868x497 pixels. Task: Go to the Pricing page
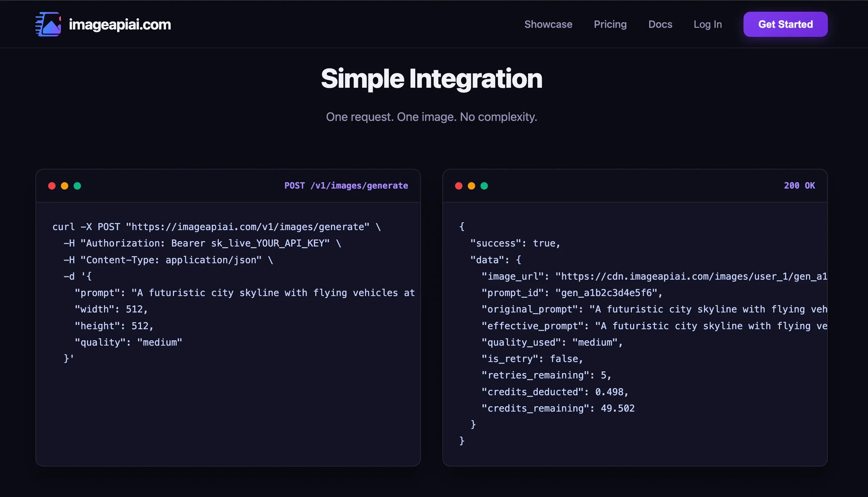click(610, 24)
